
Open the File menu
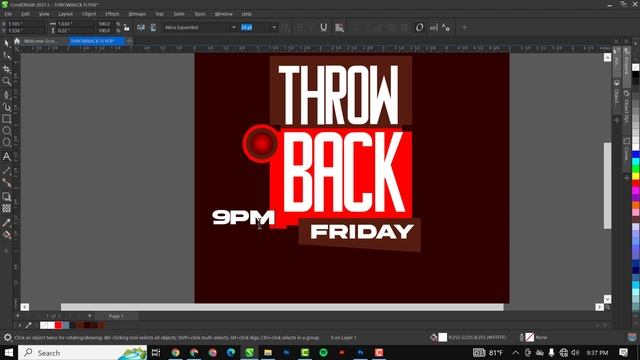tap(8, 14)
